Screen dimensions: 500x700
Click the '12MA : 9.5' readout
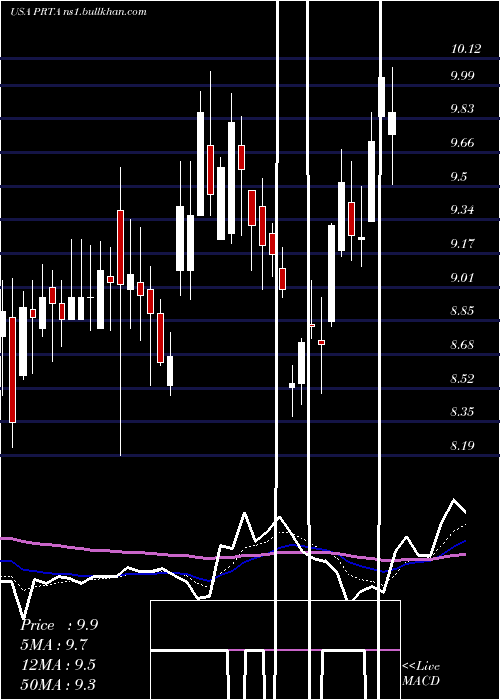click(58, 665)
